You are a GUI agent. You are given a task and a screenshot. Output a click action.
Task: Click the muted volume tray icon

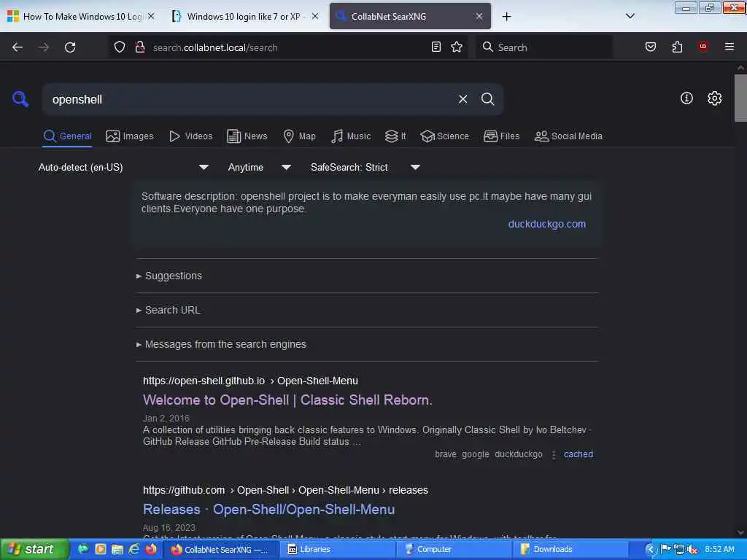click(693, 550)
